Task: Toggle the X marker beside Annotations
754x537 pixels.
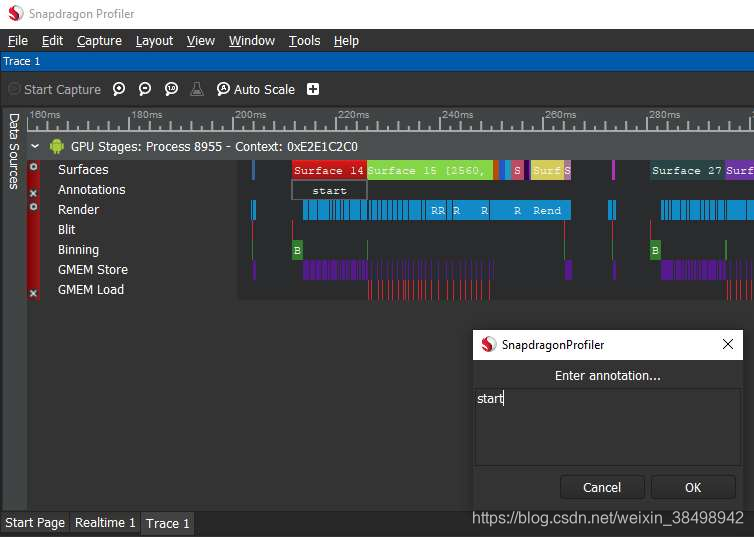Action: click(x=33, y=193)
